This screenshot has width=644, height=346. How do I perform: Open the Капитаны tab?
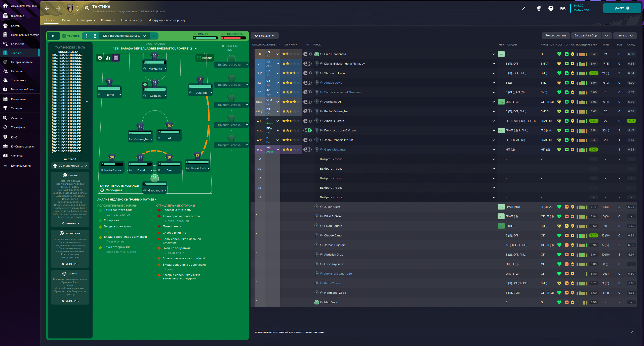click(x=108, y=20)
